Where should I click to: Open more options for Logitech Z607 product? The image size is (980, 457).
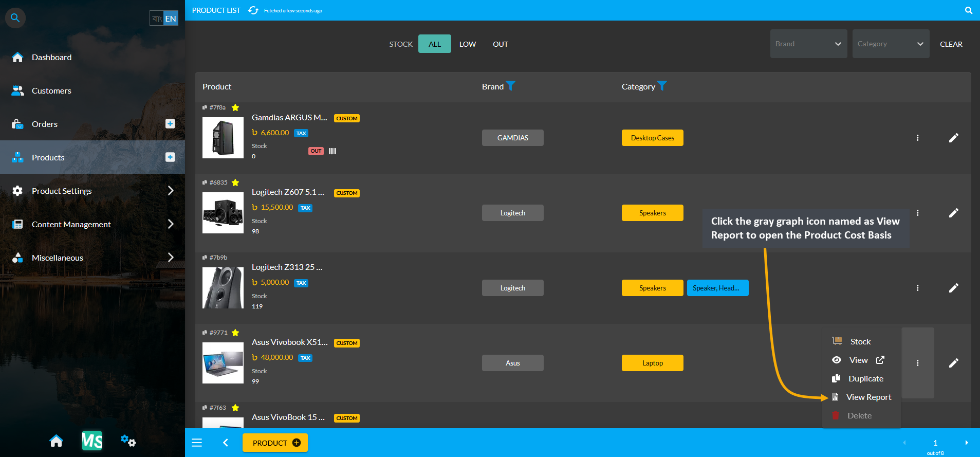(917, 213)
